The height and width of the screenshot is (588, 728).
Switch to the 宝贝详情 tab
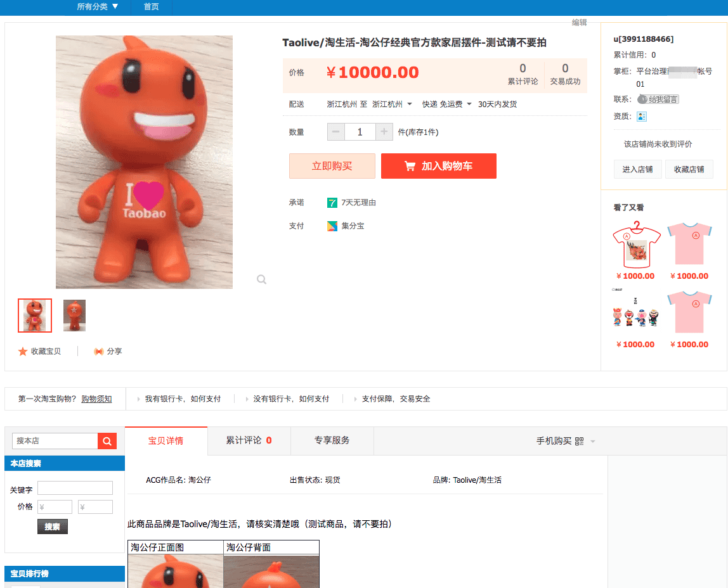click(x=166, y=441)
